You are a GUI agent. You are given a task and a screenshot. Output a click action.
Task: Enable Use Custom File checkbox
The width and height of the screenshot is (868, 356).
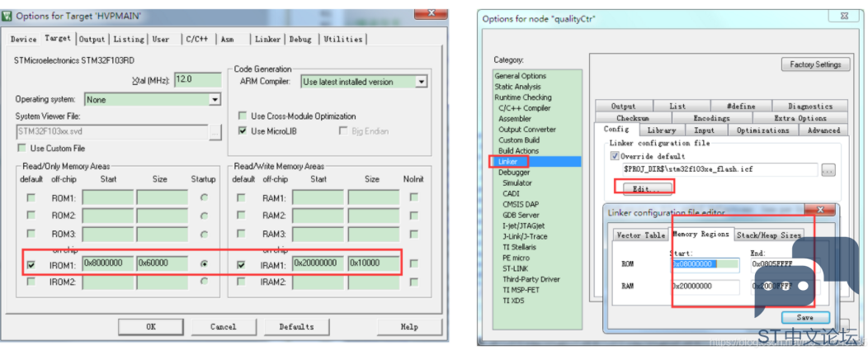tap(22, 149)
